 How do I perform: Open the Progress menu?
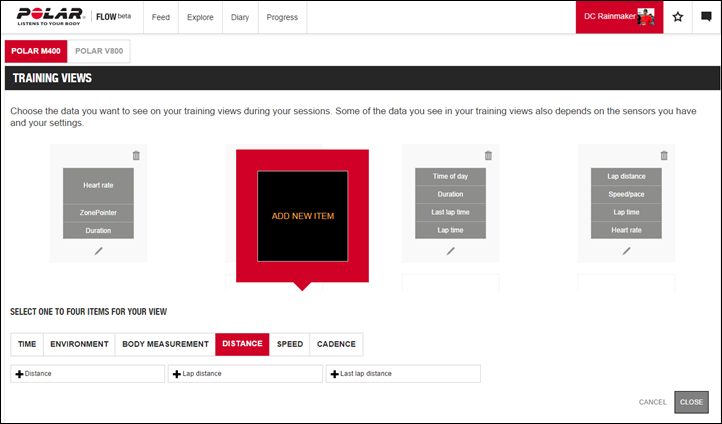[282, 17]
